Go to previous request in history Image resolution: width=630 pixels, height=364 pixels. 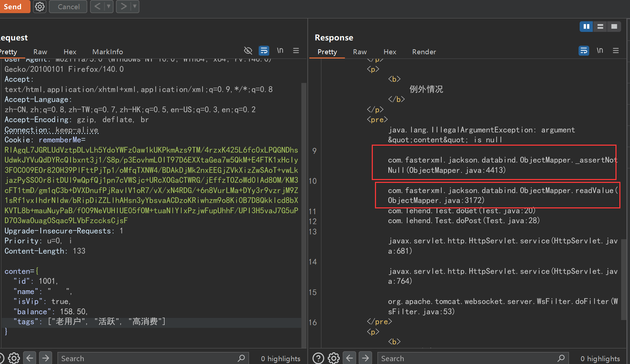coord(98,6)
